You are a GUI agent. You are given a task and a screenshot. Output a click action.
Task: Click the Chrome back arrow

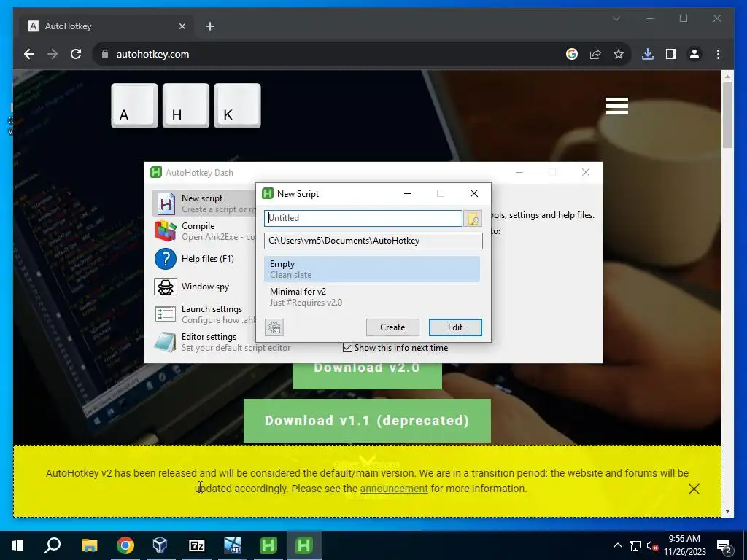(x=29, y=54)
